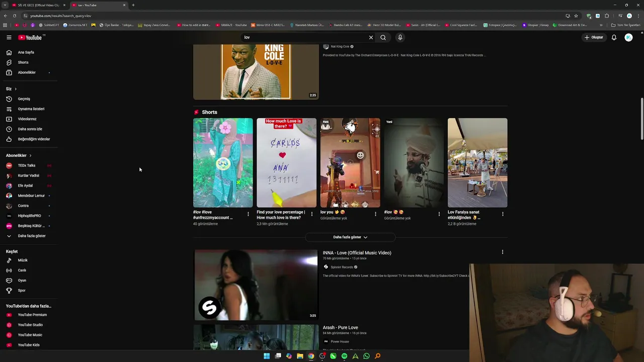Visit Nat King Cole channel
Viewport: 644px width, 362px height.
pyautogui.click(x=340, y=46)
